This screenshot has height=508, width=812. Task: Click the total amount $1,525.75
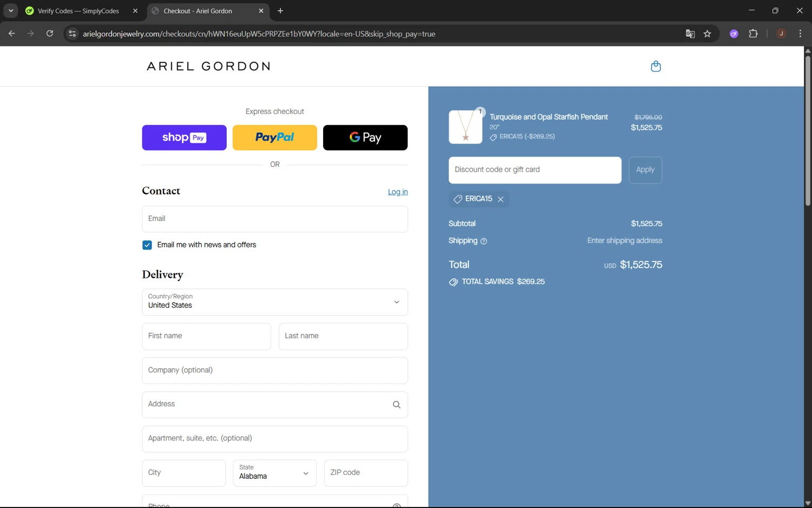coord(641,265)
